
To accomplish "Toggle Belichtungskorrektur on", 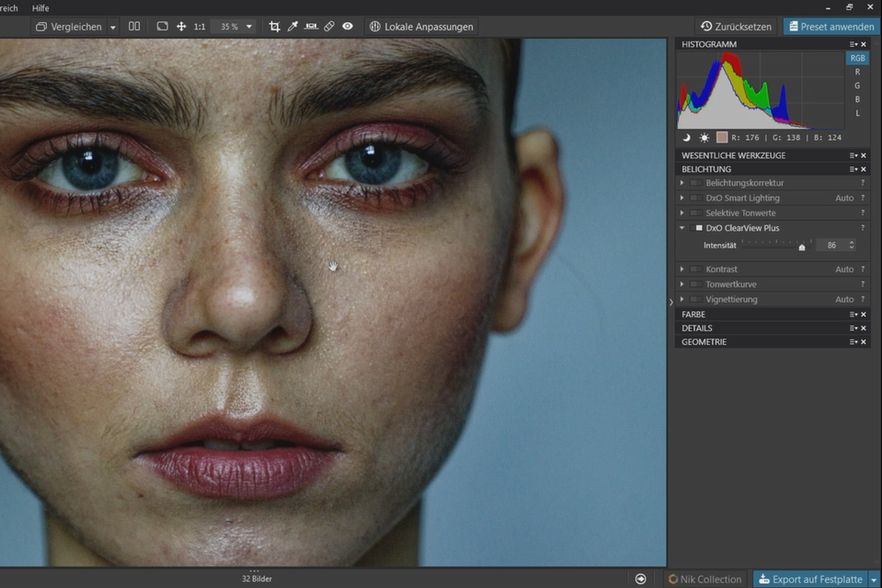I will click(x=696, y=183).
